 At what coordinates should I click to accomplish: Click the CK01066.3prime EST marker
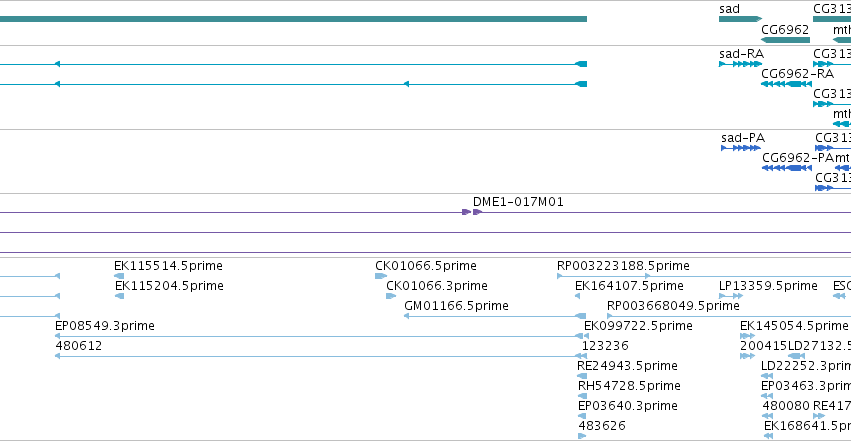click(x=391, y=296)
